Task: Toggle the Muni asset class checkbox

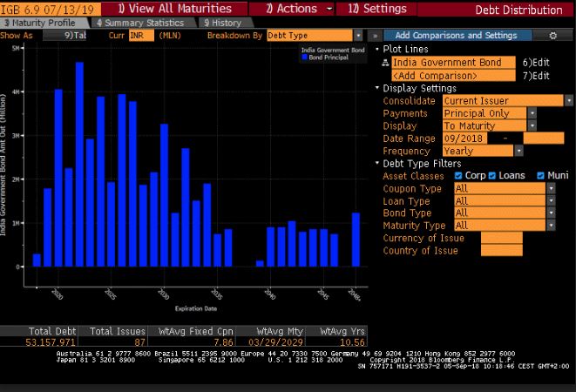Action: (540, 176)
